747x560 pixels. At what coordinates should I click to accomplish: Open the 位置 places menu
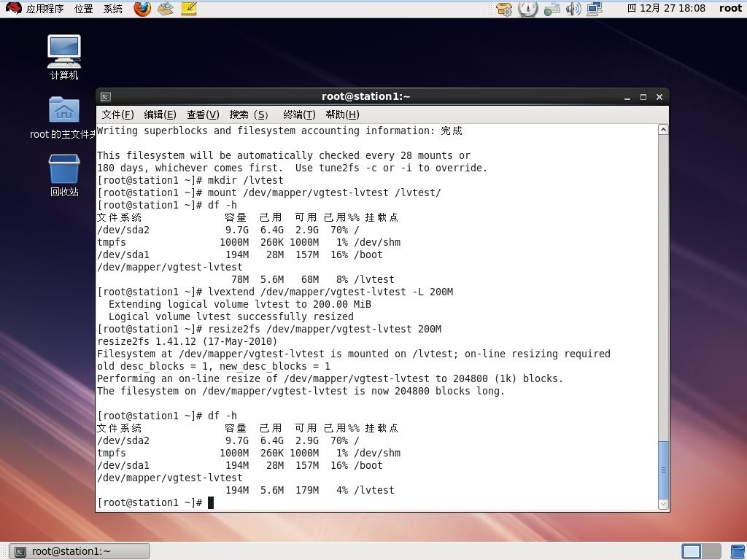pyautogui.click(x=84, y=9)
